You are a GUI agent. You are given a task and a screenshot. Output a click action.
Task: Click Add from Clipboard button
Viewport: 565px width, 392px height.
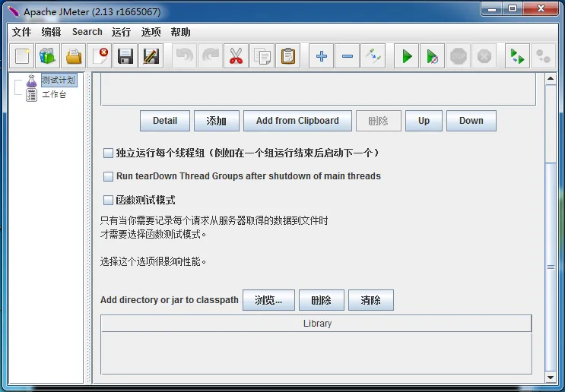coord(297,121)
